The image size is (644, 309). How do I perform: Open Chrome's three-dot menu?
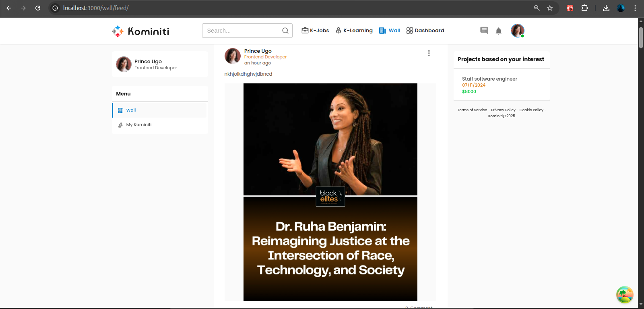pyautogui.click(x=635, y=8)
